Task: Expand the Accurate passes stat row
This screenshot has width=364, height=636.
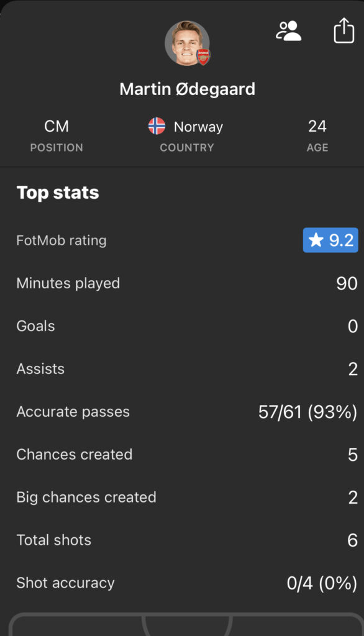Action: pos(182,411)
